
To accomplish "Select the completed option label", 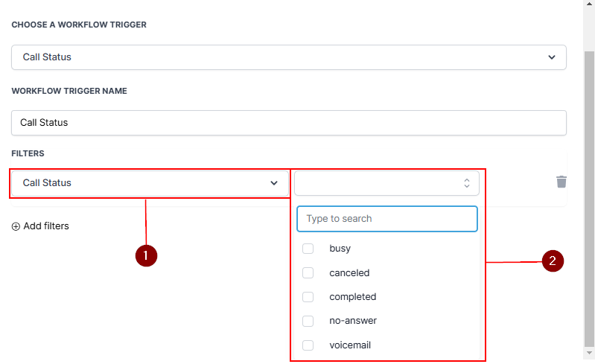I will point(353,297).
